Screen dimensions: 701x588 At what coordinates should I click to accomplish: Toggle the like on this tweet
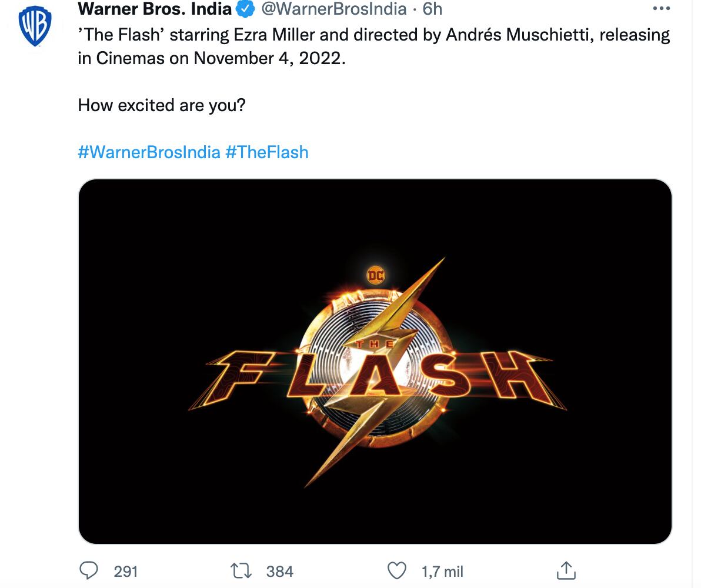tap(398, 569)
